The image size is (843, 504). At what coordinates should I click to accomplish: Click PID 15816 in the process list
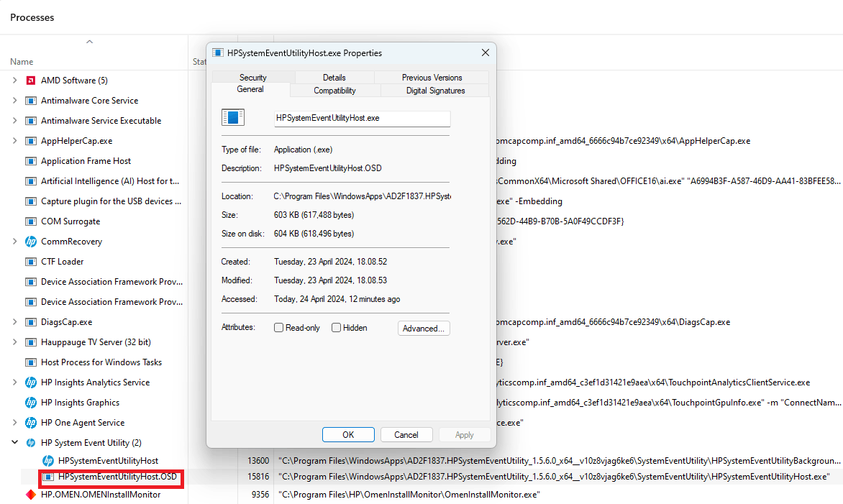point(258,477)
